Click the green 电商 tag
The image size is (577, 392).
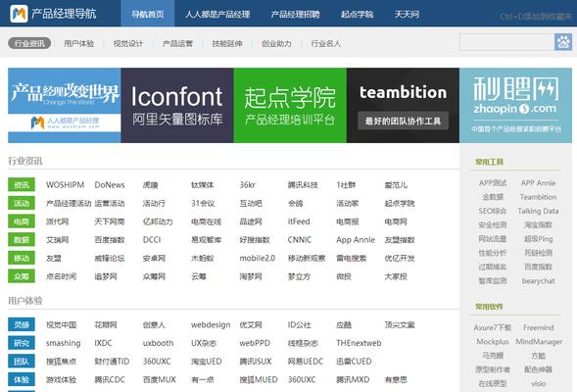point(22,221)
